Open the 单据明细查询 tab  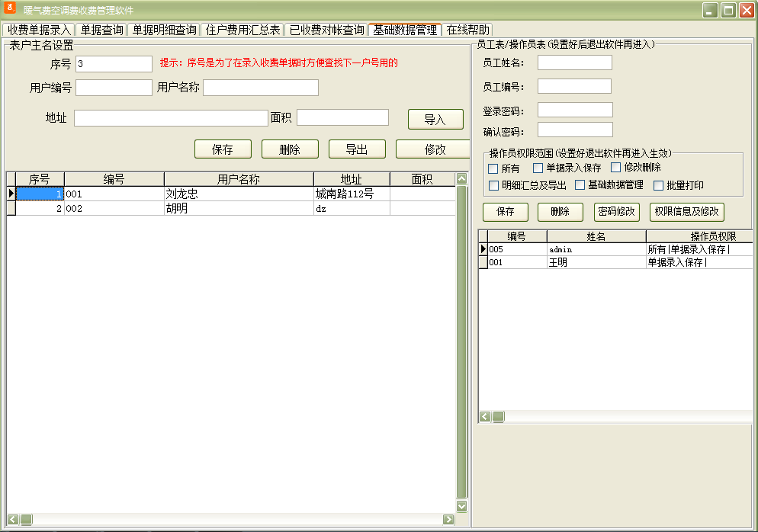click(x=165, y=30)
